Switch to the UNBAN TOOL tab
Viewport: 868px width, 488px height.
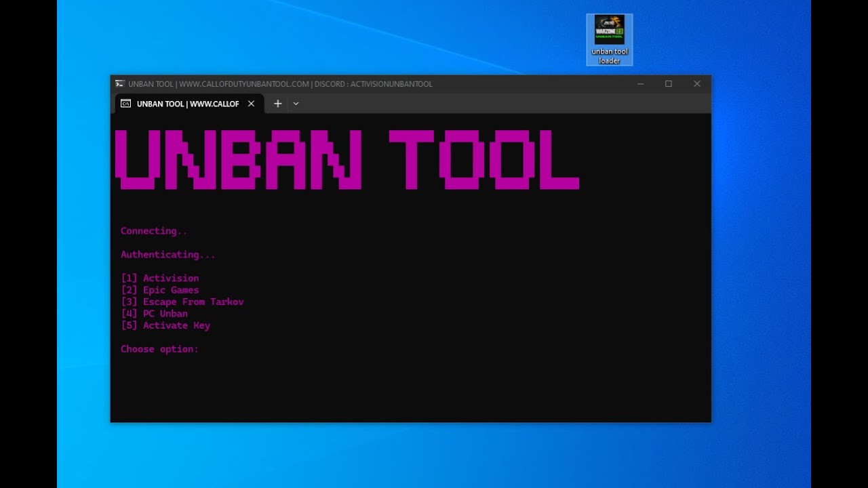189,104
